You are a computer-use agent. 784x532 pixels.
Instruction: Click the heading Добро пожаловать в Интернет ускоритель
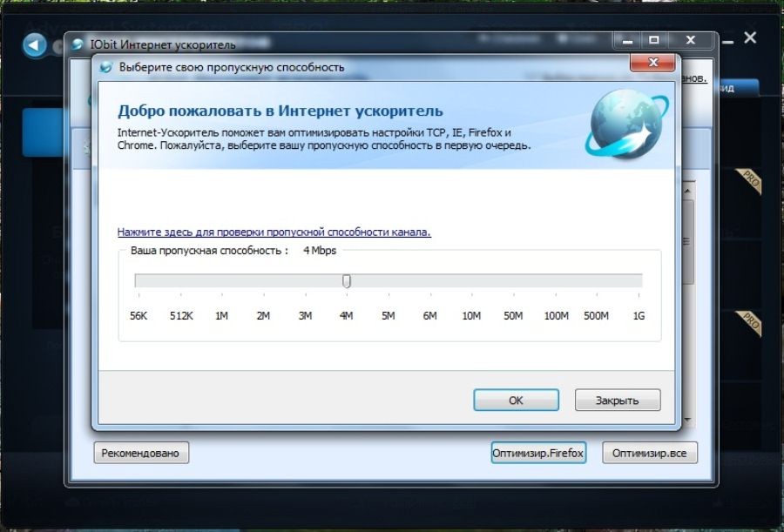(280, 111)
